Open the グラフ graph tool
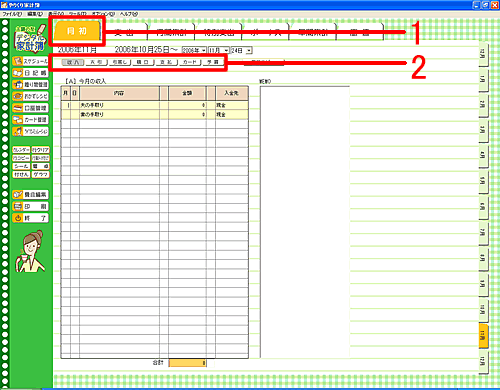The width and height of the screenshot is (500, 390). click(41, 174)
